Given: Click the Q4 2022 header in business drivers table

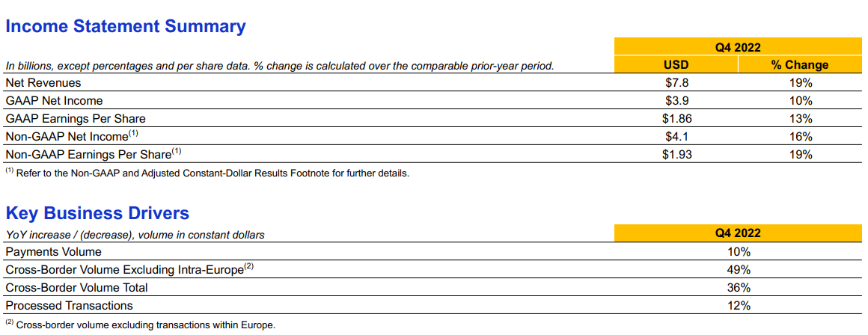Looking at the screenshot, I should click(739, 233).
